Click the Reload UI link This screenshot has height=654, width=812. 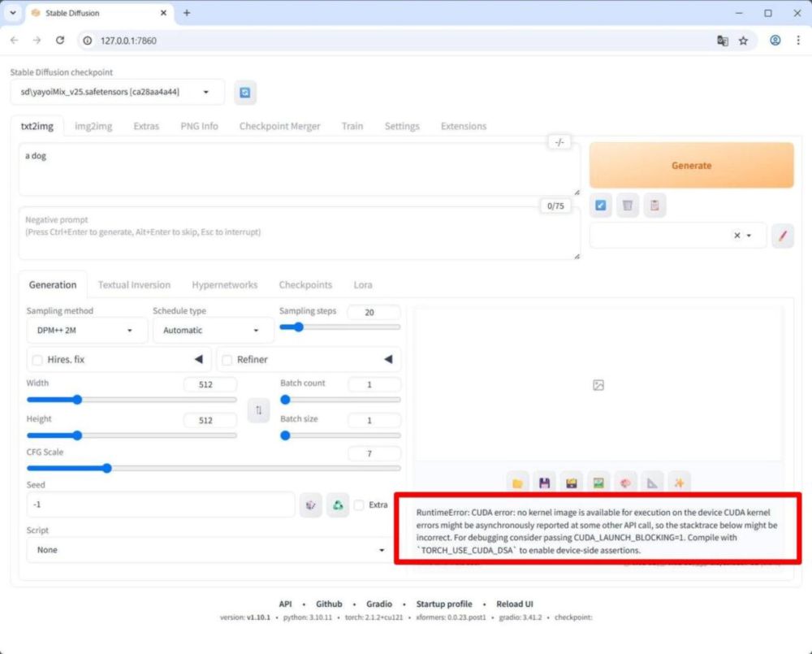coord(514,604)
